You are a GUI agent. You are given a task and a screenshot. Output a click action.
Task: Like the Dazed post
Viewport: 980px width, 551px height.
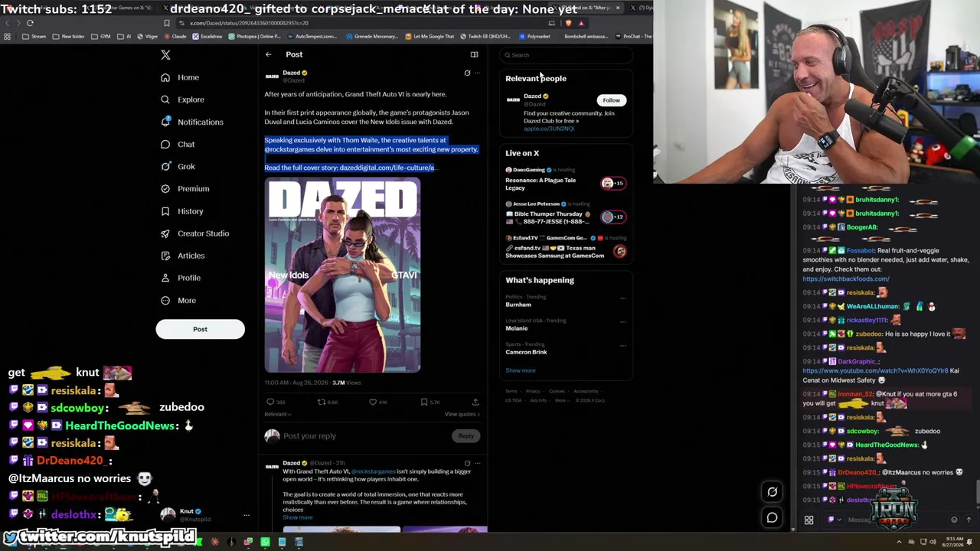click(373, 402)
